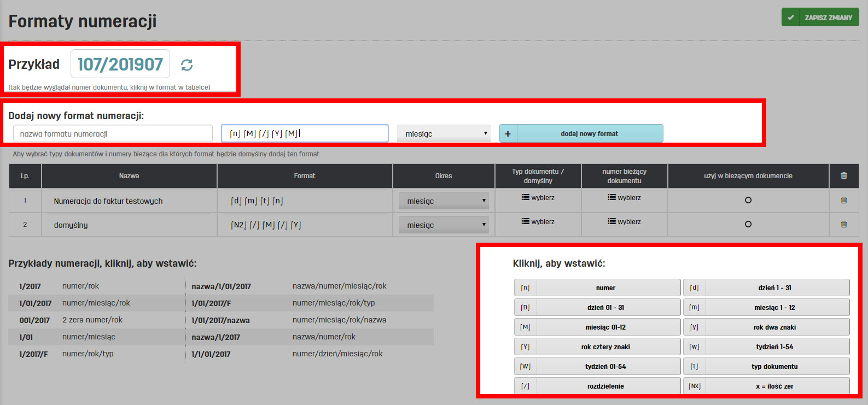Expand 'miesiąc' dropdown for 'domyślny' row
868x405 pixels.
point(444,225)
